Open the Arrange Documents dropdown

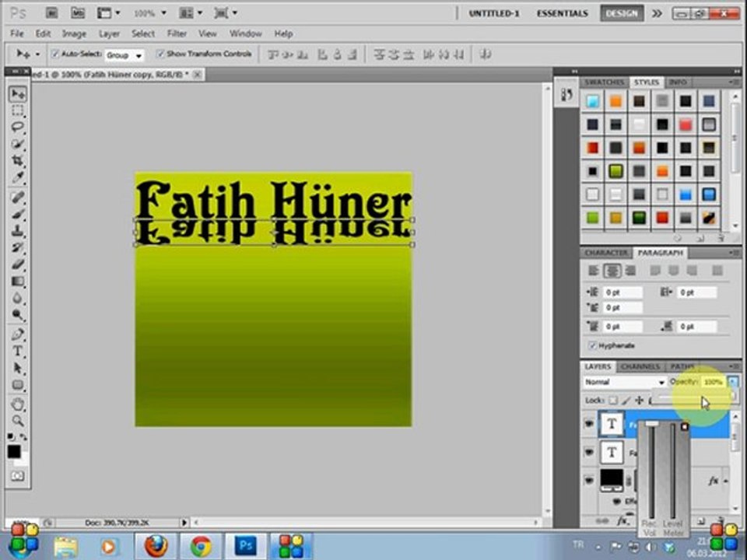click(191, 13)
